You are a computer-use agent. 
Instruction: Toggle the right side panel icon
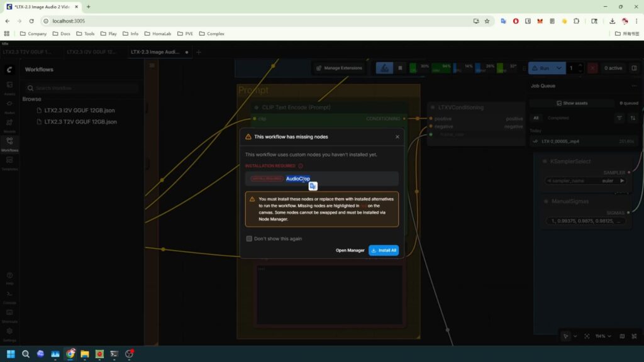[634, 68]
